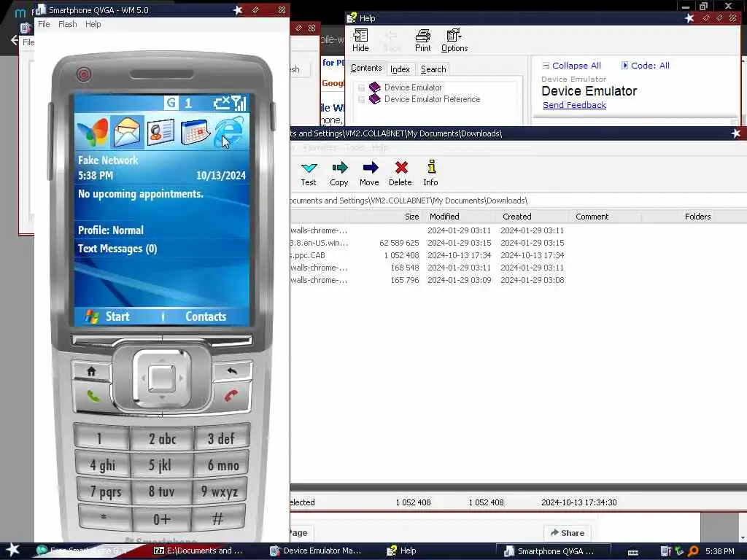Open the emulator Help menu
The image size is (747, 560).
coord(93,24)
